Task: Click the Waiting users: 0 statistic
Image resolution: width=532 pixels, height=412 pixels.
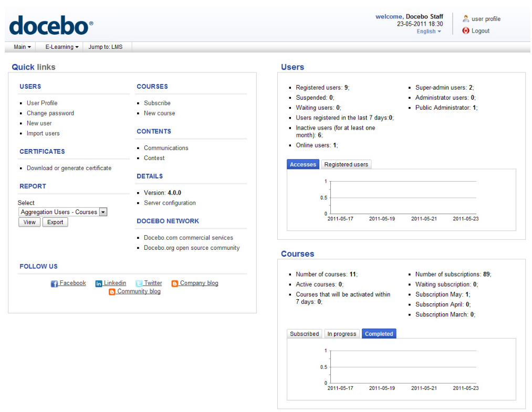Action: 319,108
